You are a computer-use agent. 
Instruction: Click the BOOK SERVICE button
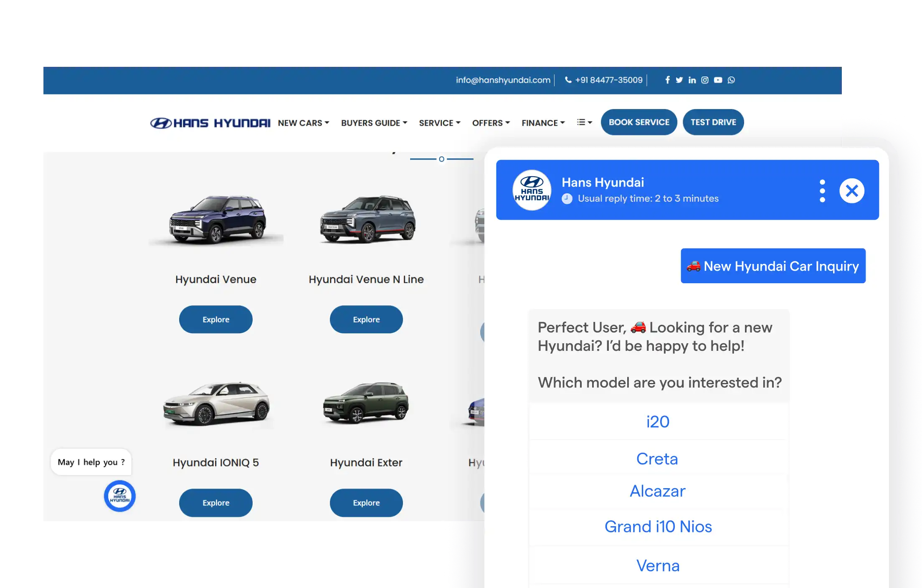point(639,122)
